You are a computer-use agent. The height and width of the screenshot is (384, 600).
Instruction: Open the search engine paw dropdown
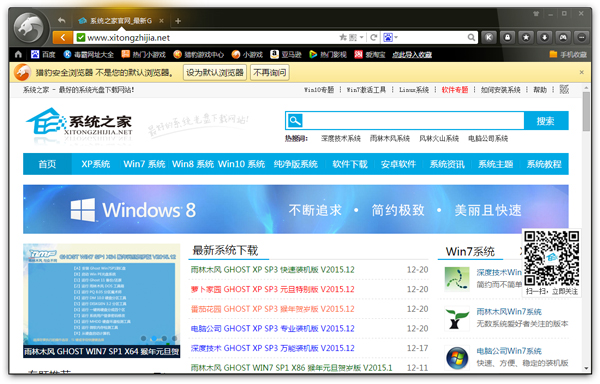point(390,37)
